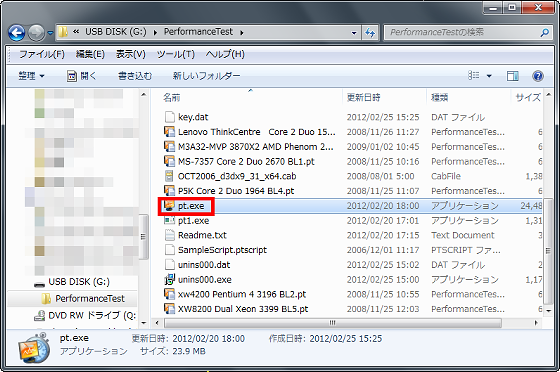This screenshot has width=560, height=372.
Task: Select the P5K Core 2 Duo 1964 BL4.pt icon
Action: point(169,191)
